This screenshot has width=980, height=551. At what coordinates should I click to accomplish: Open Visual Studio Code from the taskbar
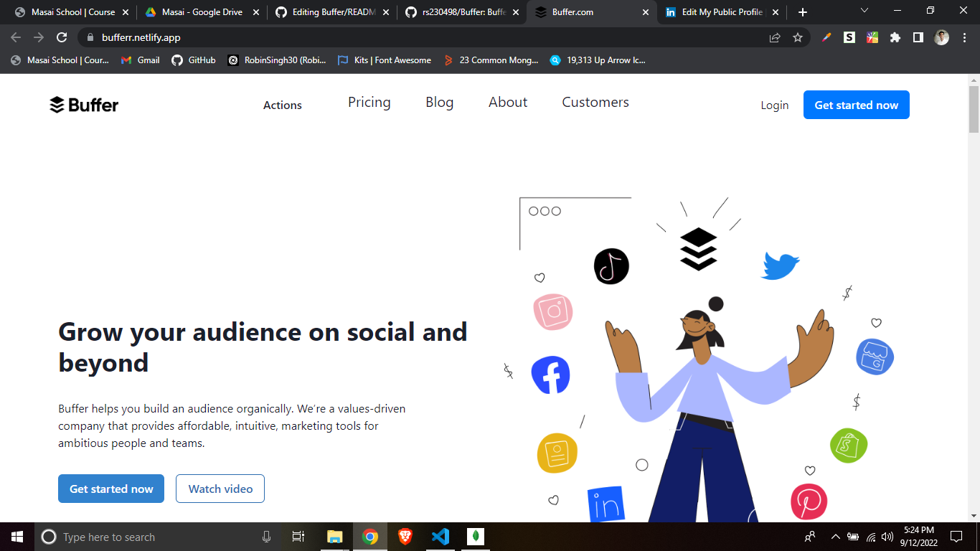point(440,537)
